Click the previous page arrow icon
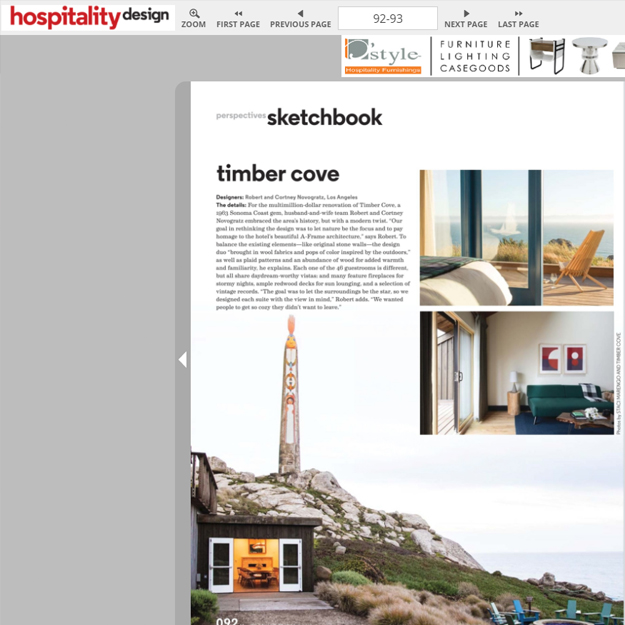Image resolution: width=625 pixels, height=625 pixels. 301,14
